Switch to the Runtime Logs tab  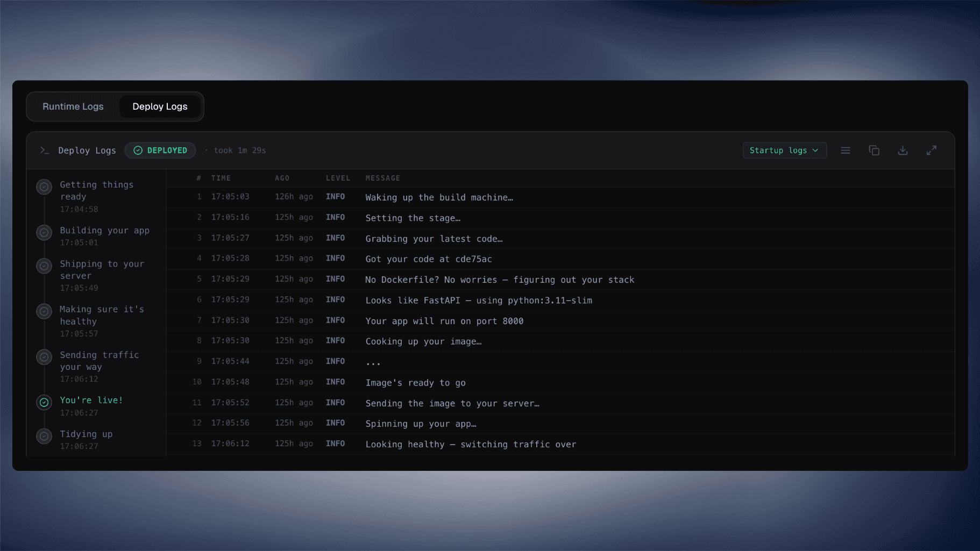coord(73,106)
